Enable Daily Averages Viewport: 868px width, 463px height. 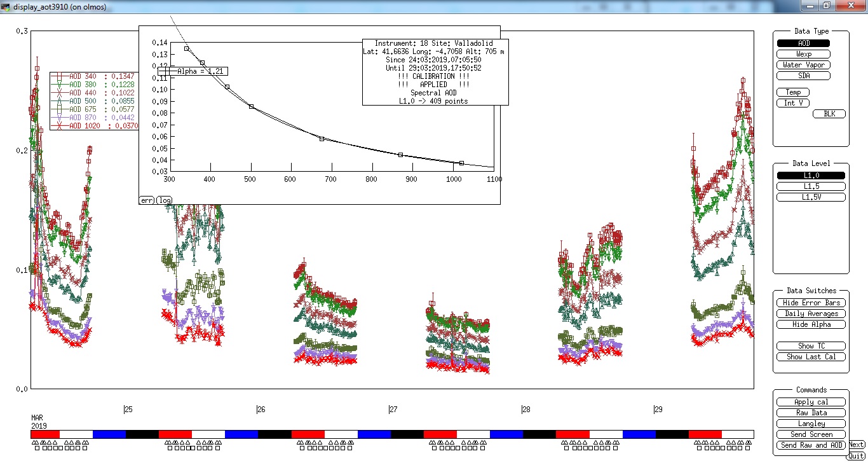[811, 314]
